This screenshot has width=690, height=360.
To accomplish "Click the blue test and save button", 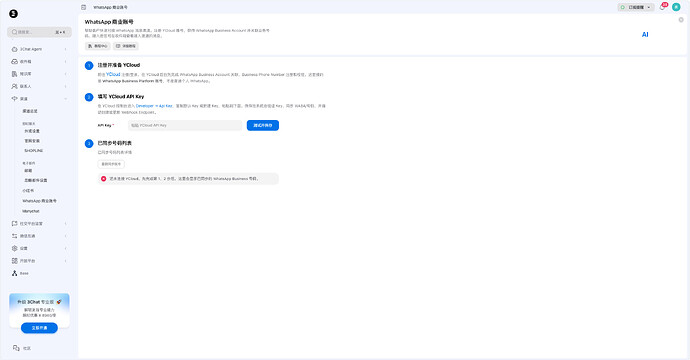I will click(263, 125).
